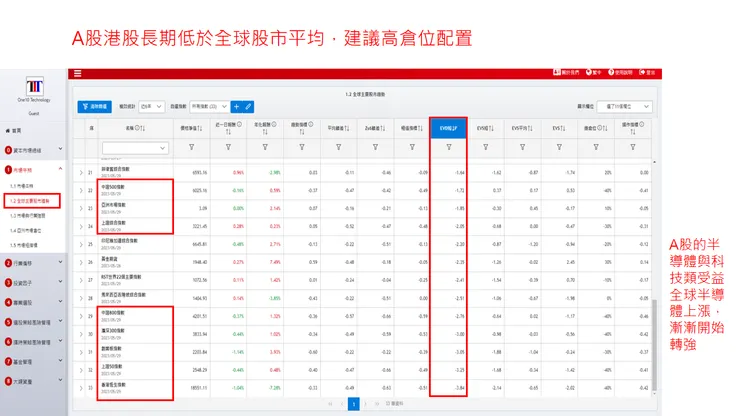Click the 亞洲市場指數 name cell

click(x=135, y=208)
